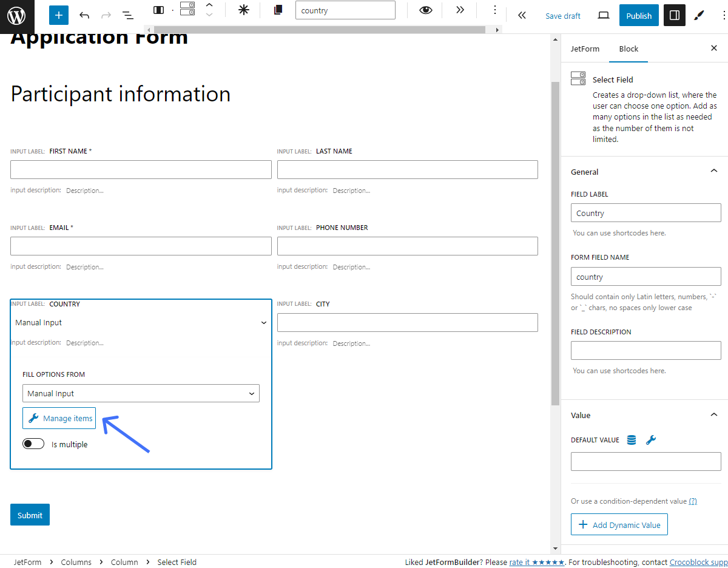Viewport: 728px width, 568px height.
Task: Select the Select Field parent block icon
Action: tap(187, 9)
